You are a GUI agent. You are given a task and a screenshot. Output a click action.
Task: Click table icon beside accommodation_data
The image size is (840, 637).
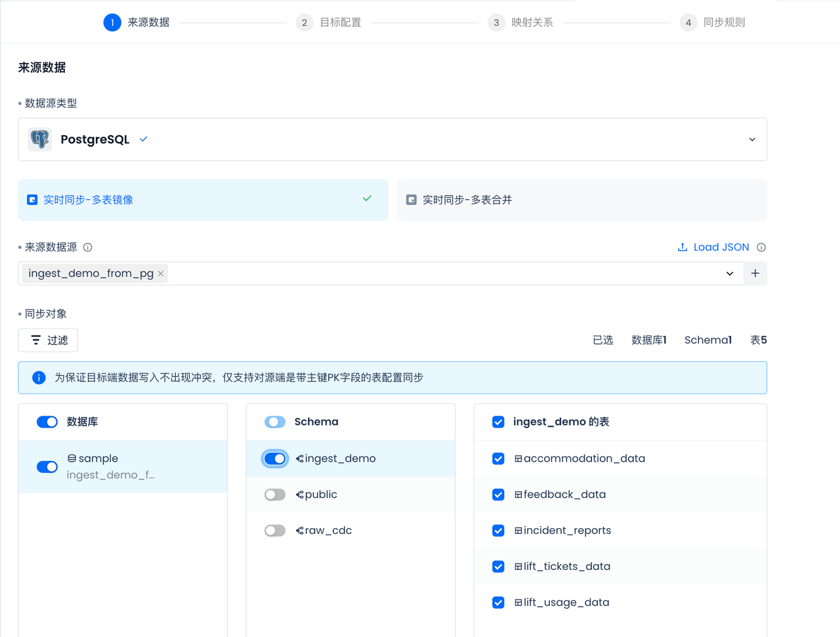pos(518,459)
